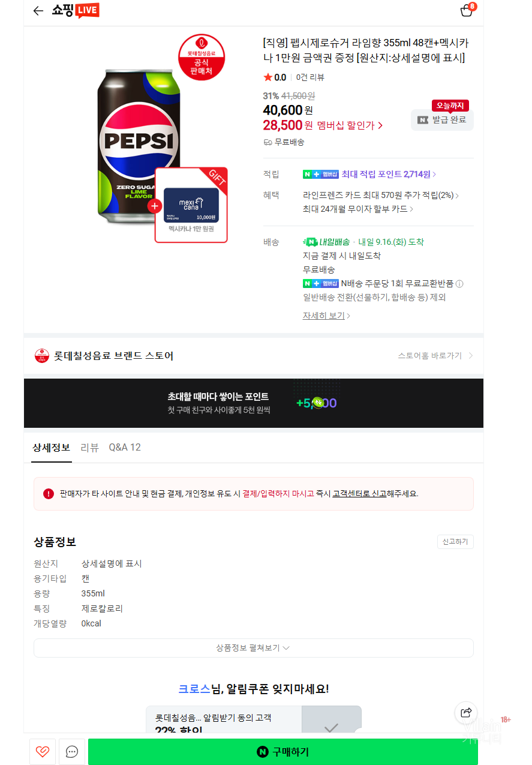Expand 상품정보 펼쳐보기

coord(253,648)
